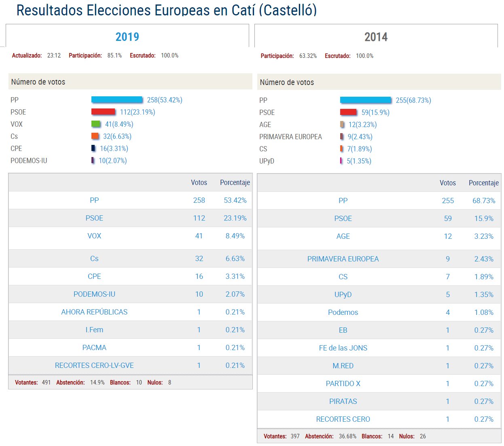
Task: Select the Votantes 397 footer value
Action: [x=295, y=436]
